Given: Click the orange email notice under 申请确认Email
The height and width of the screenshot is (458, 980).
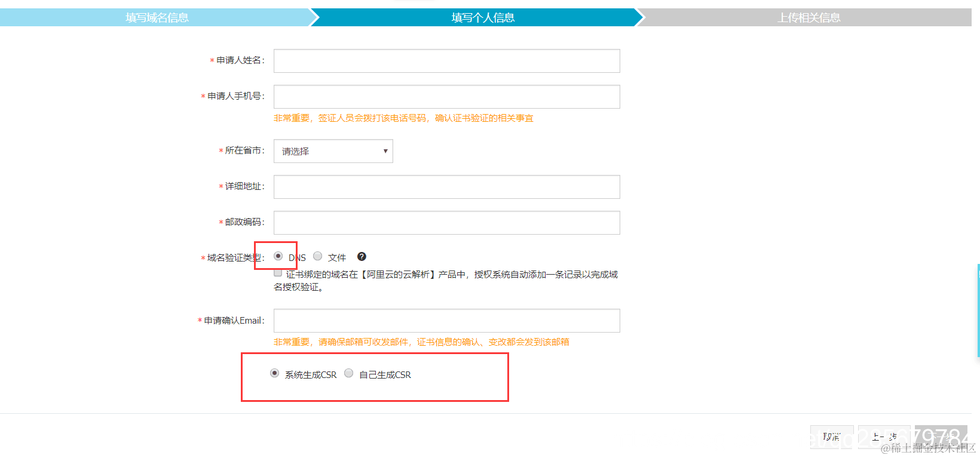Looking at the screenshot, I should coord(421,342).
